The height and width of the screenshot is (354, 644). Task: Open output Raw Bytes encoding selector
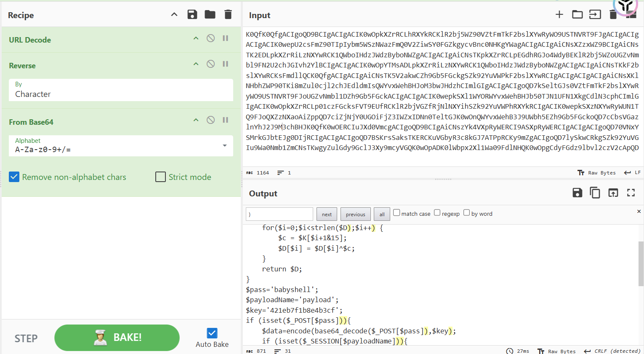(x=556, y=351)
